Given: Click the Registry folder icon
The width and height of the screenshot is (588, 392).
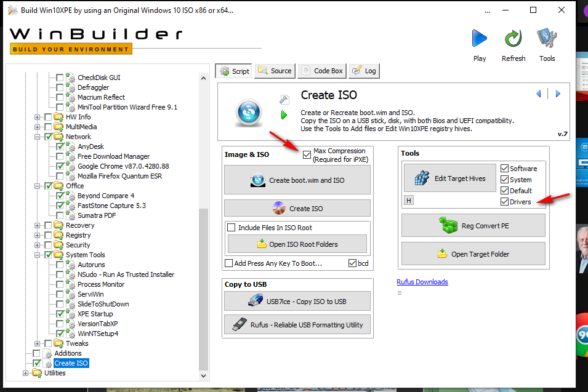Looking at the screenshot, I should 58,235.
